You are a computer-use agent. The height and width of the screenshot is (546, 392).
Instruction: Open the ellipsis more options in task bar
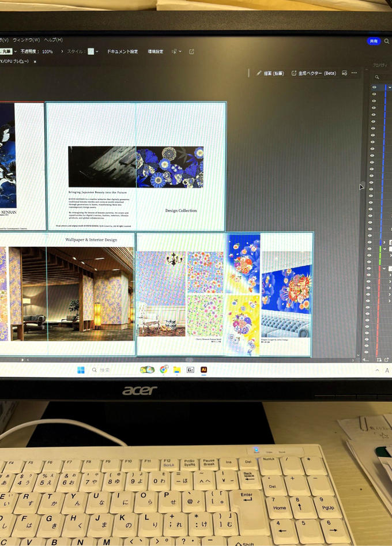pyautogui.click(x=355, y=73)
